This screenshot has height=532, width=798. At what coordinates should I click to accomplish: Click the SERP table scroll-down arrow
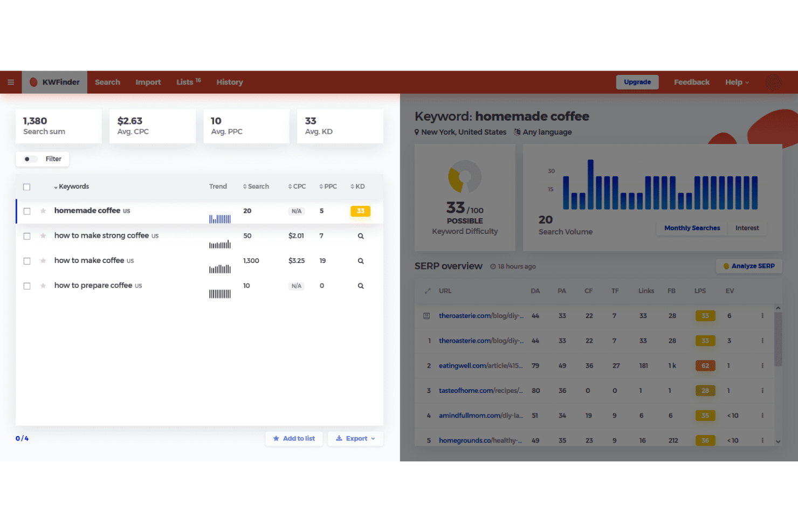[x=778, y=441]
